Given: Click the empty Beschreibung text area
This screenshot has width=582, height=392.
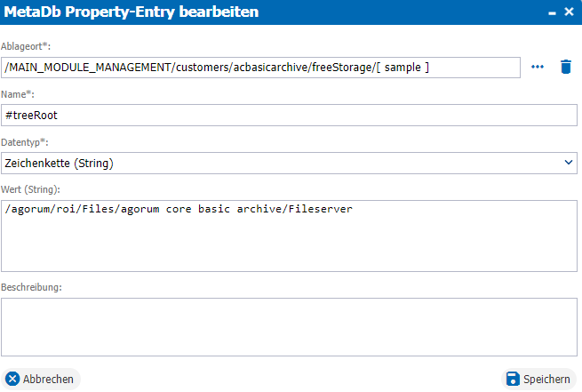Looking at the screenshot, I should (289, 327).
